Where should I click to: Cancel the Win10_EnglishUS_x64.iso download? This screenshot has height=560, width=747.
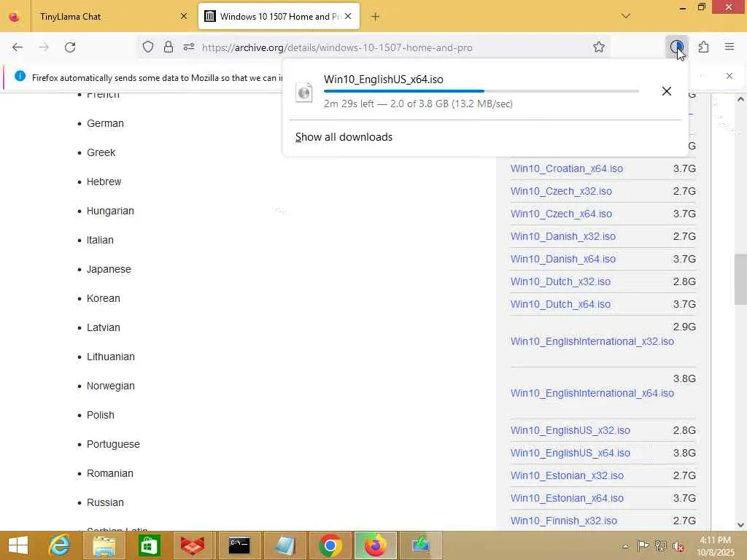[x=667, y=91]
